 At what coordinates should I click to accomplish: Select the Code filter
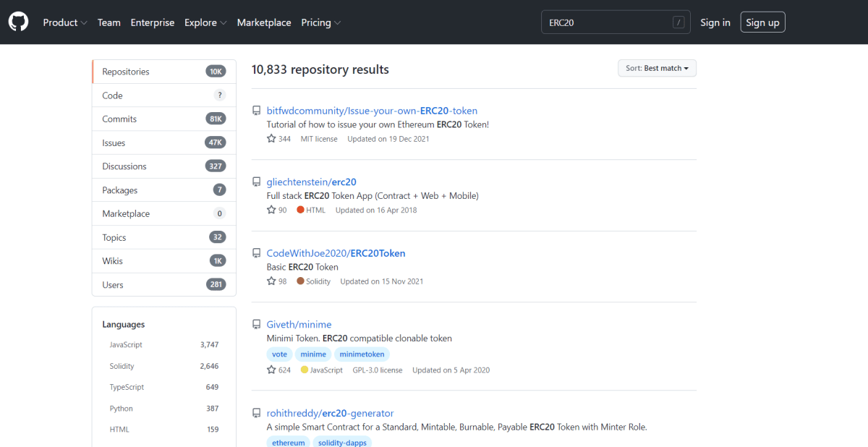pos(164,95)
